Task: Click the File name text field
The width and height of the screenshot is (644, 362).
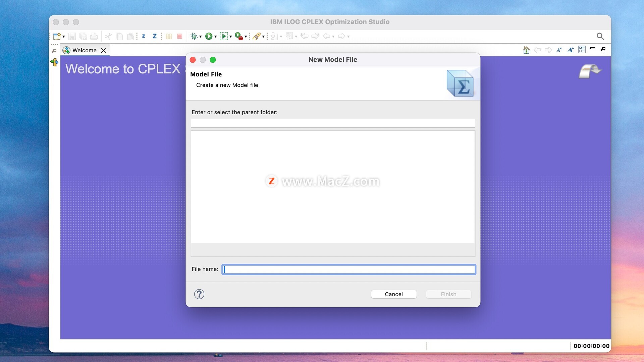Action: tap(348, 269)
